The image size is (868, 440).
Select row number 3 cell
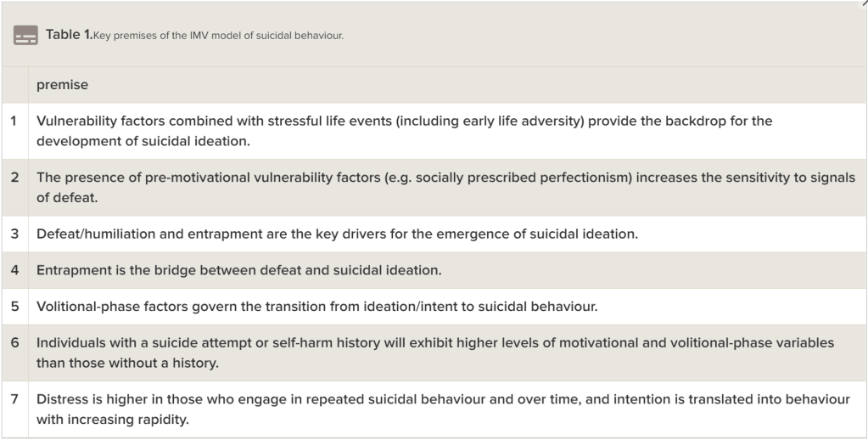(x=14, y=234)
